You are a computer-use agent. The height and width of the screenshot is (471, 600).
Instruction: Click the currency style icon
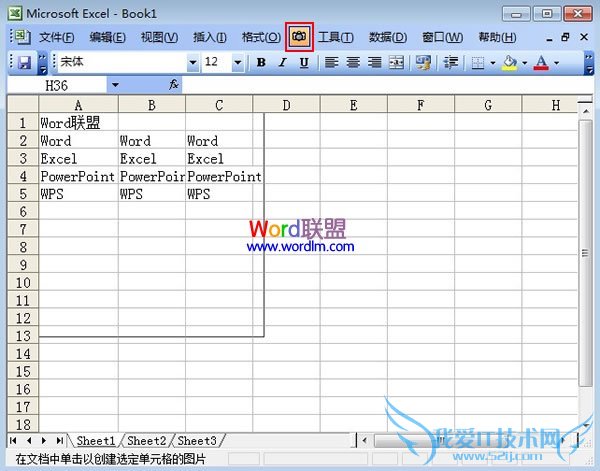(424, 62)
